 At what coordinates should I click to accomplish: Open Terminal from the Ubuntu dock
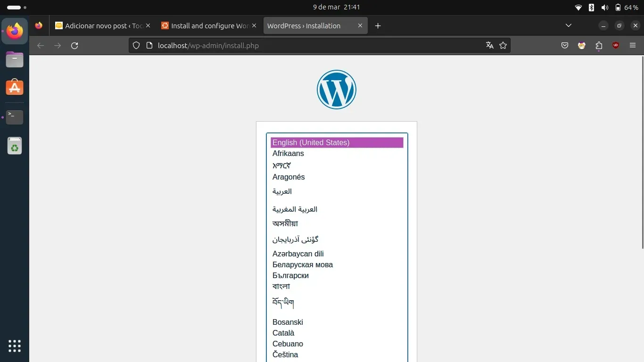pos(15,117)
